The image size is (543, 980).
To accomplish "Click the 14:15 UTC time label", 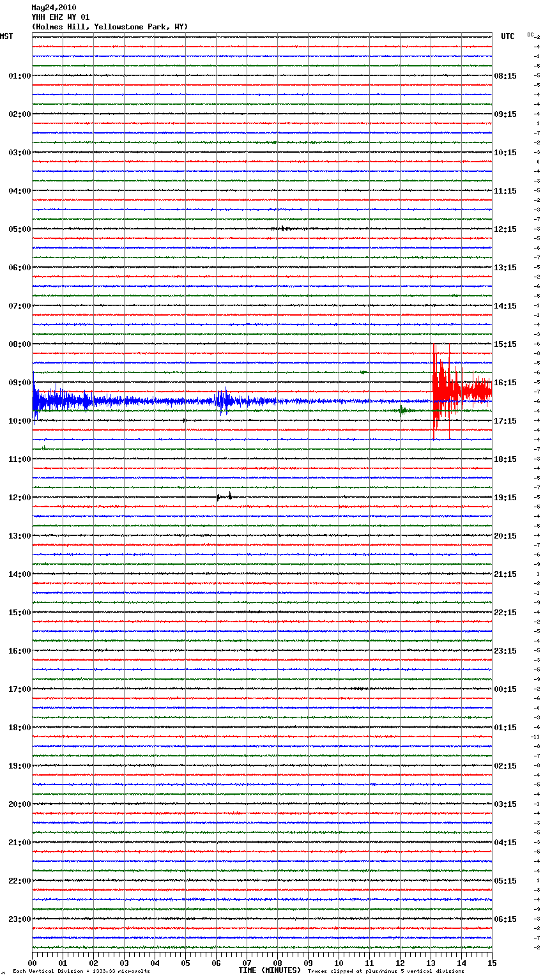I will 505,306.
